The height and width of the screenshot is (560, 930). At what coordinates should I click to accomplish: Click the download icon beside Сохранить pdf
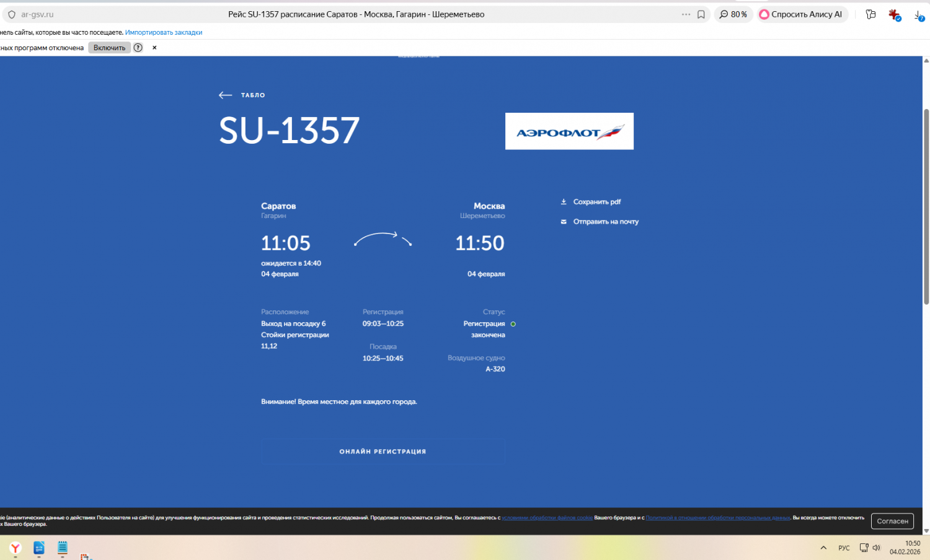click(564, 202)
